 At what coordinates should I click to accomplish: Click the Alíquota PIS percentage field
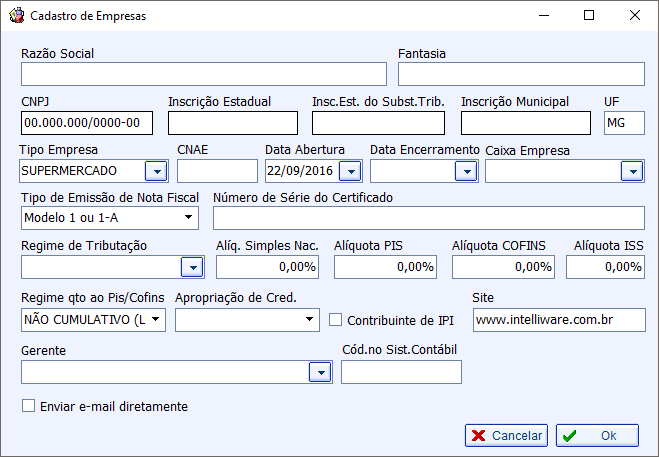tap(385, 267)
